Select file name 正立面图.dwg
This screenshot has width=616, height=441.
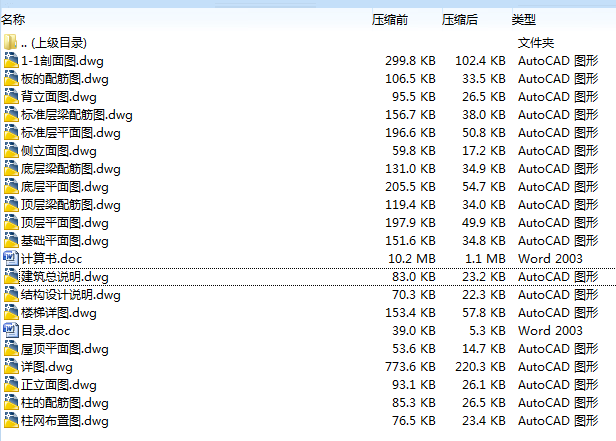pyautogui.click(x=59, y=386)
